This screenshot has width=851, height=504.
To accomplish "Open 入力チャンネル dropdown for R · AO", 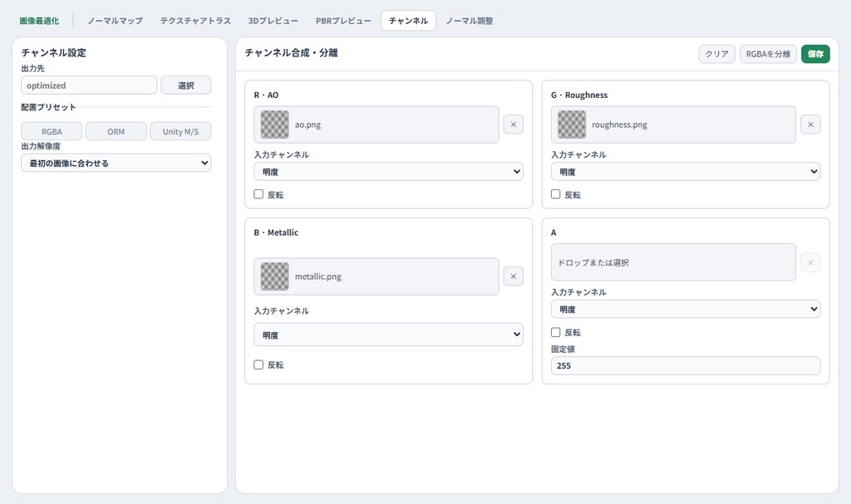I will click(389, 171).
